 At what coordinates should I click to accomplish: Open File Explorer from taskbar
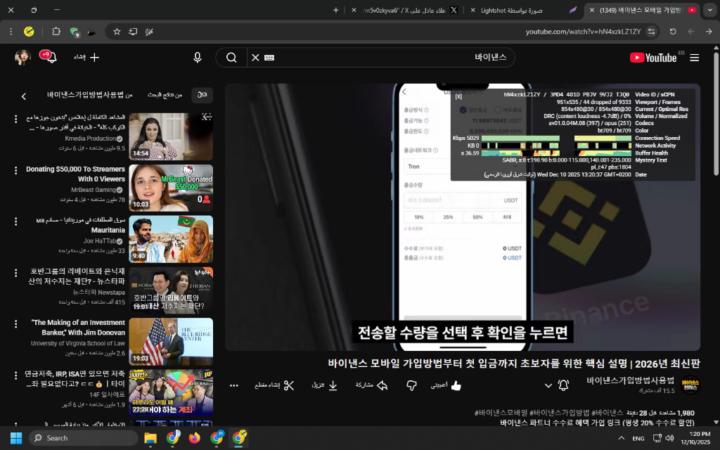coord(150,438)
